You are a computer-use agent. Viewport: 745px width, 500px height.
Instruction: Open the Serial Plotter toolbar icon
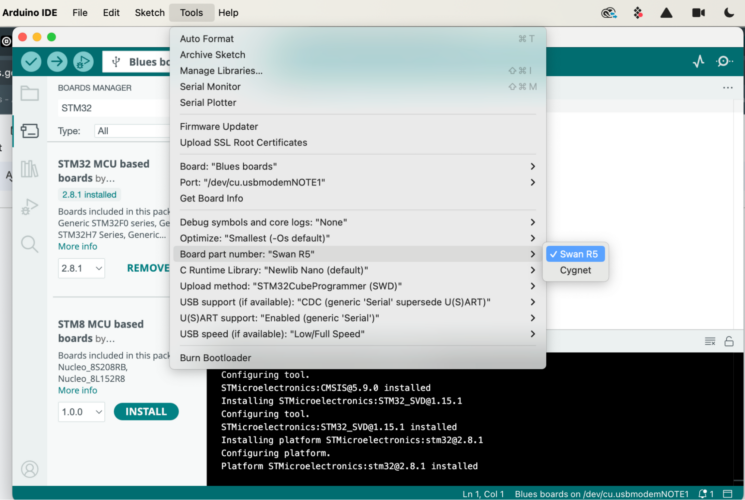(x=698, y=62)
